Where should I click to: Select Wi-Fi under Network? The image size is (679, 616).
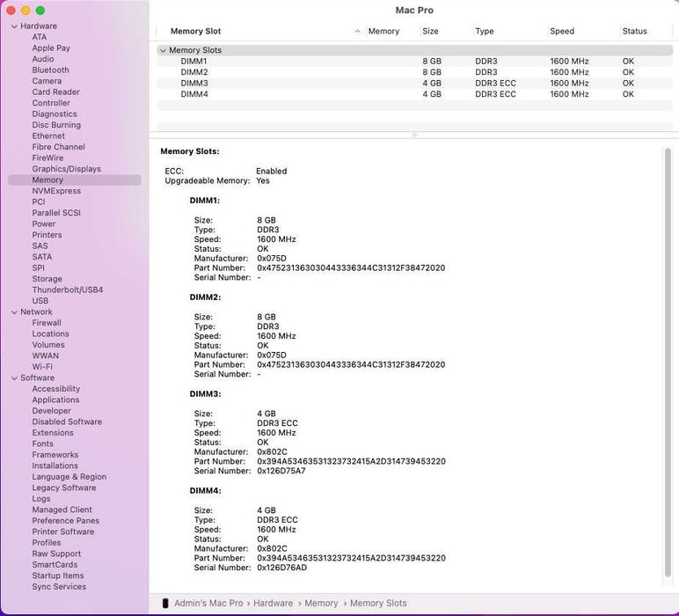pyautogui.click(x=42, y=367)
